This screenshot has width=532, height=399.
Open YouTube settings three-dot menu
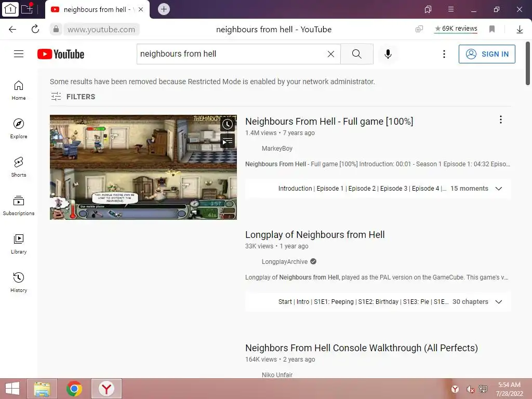[444, 54]
